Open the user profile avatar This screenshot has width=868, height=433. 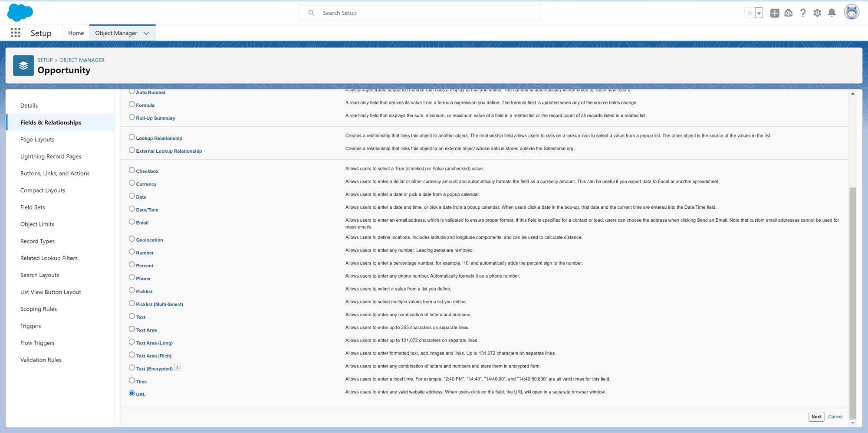point(852,12)
